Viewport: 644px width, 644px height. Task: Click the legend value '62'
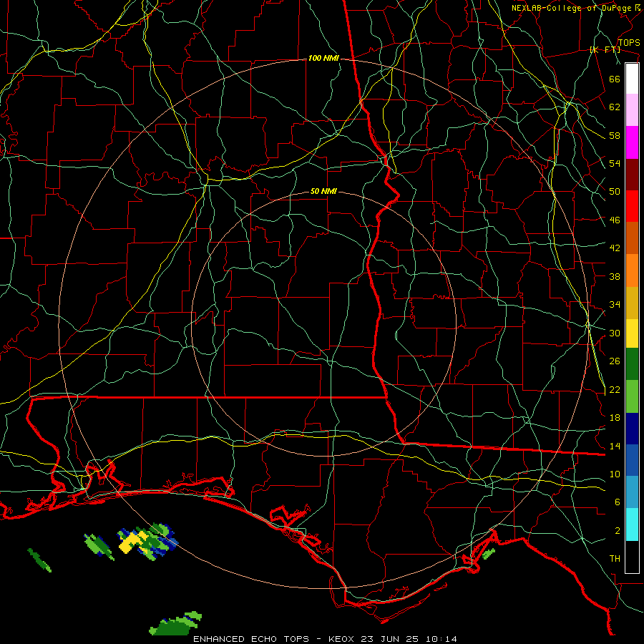615,107
